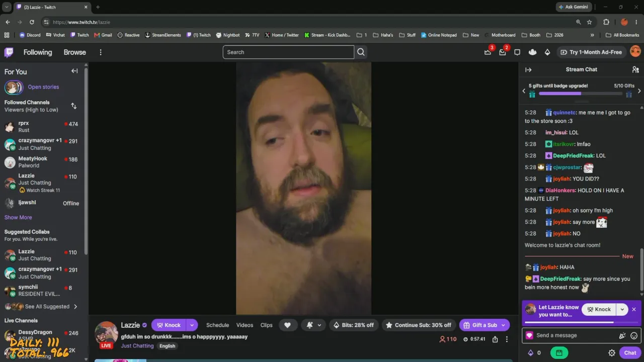This screenshot has width=644, height=362.
Task: Close the Knock prompt banner
Action: tap(634, 310)
